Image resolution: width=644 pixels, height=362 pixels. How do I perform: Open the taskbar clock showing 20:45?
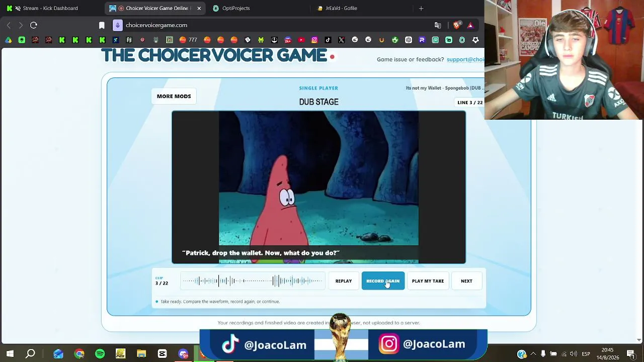(x=607, y=354)
